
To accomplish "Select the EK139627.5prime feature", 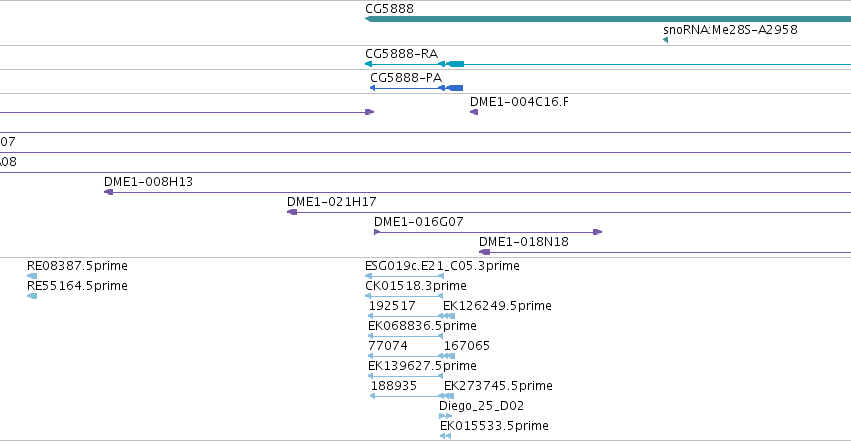I will pyautogui.click(x=405, y=376).
